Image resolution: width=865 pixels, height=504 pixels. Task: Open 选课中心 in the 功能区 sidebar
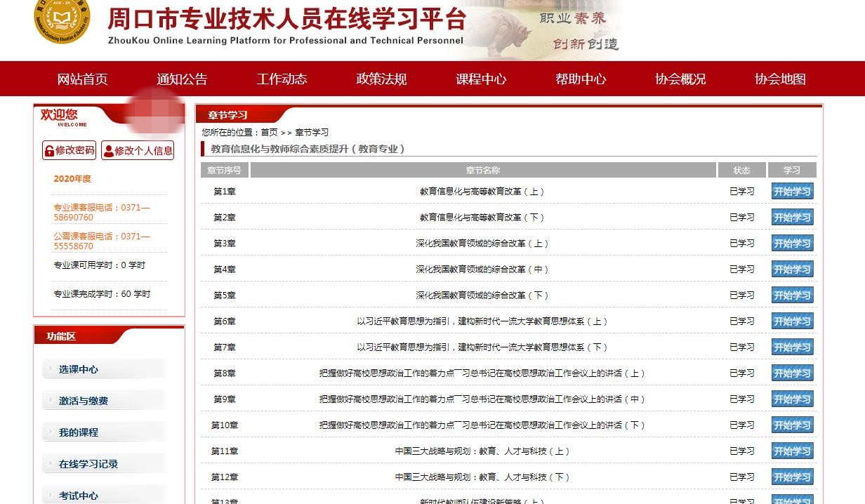tap(79, 369)
